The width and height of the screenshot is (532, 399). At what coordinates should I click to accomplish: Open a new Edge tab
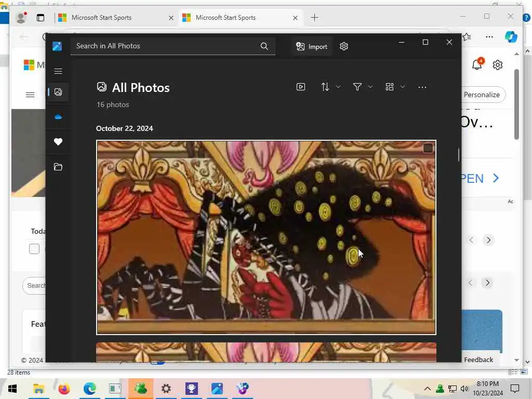pos(314,18)
